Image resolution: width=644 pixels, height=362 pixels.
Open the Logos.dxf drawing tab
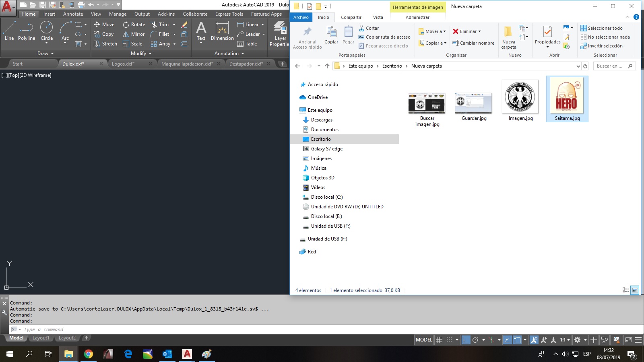click(x=123, y=64)
